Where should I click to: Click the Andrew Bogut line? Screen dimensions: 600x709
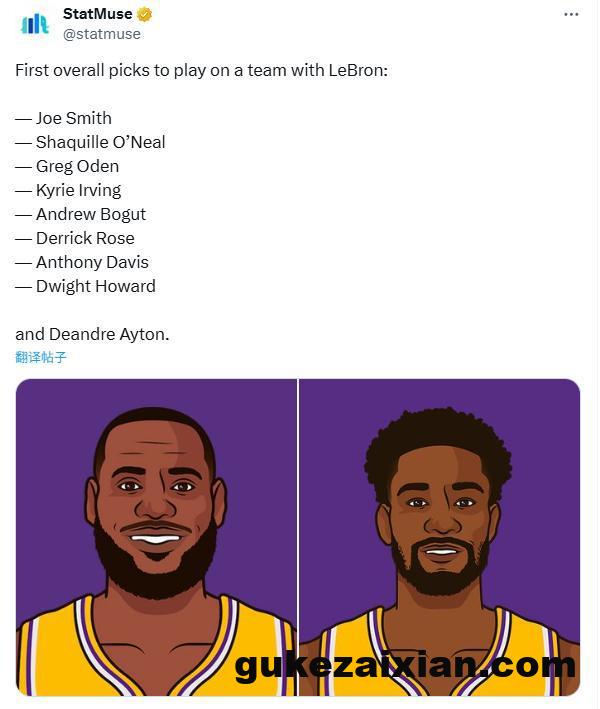click(x=80, y=214)
